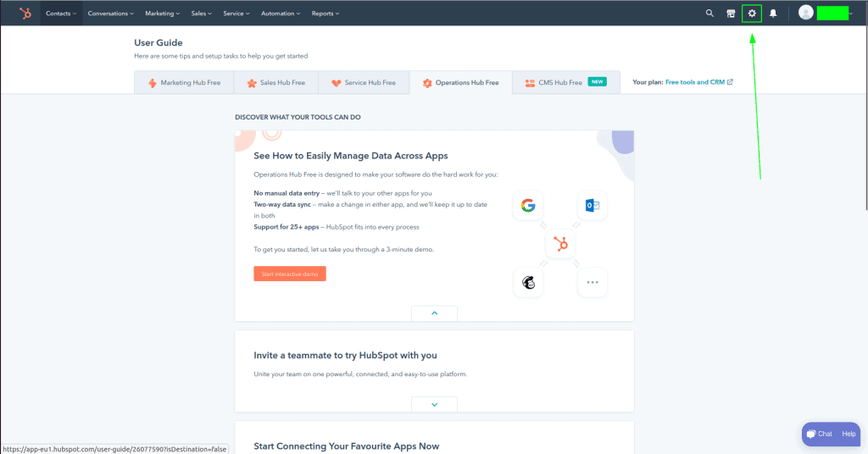Switch to Sales Hub Free tab

point(275,82)
